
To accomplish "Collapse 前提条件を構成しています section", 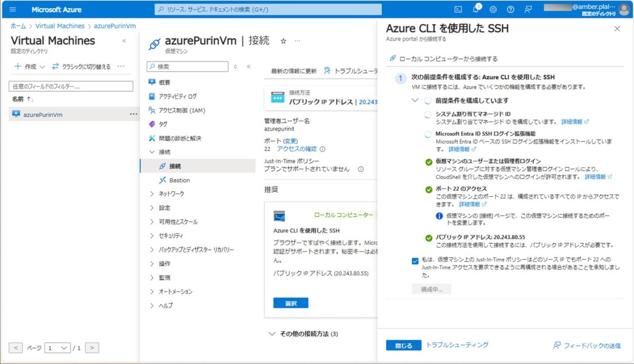I will [415, 100].
